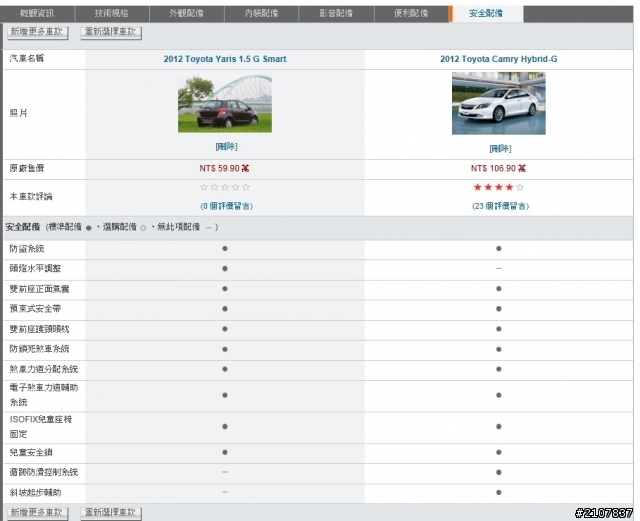Click Yaris price NT$ 59.90 萬
This screenshot has width=640, height=521.
tap(224, 168)
